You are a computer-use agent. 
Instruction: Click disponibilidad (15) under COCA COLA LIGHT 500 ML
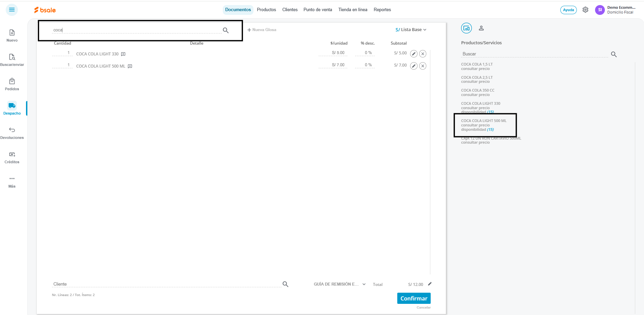click(477, 130)
